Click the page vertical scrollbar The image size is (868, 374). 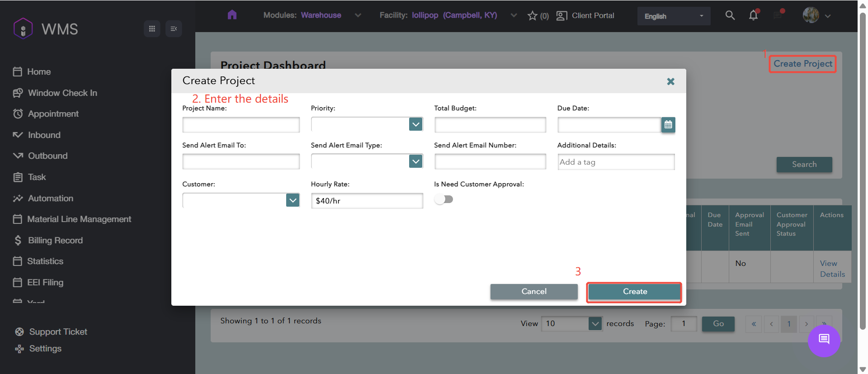click(x=863, y=172)
